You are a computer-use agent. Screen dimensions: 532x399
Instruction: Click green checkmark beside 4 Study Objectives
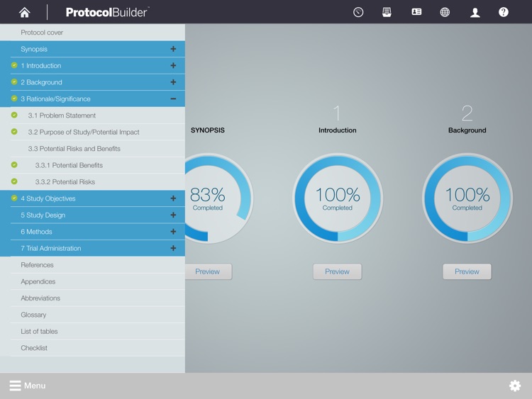[14, 198]
